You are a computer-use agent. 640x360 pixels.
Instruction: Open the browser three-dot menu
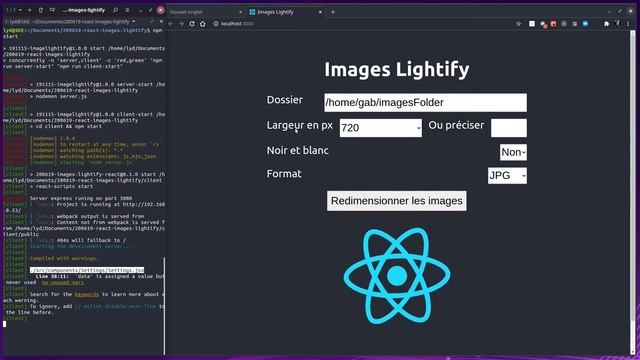628,24
